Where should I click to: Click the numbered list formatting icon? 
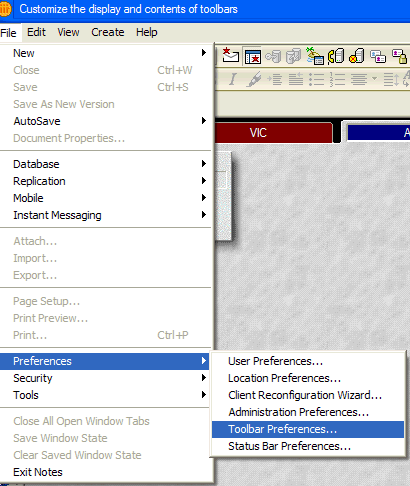pos(337,79)
